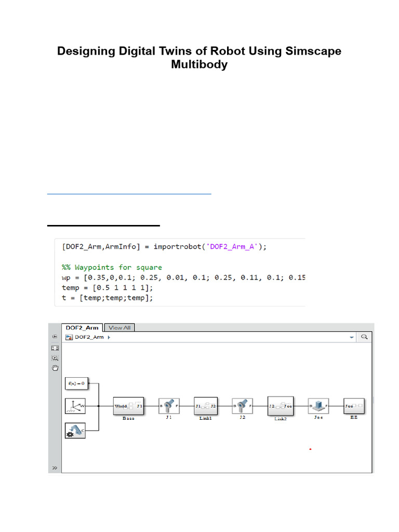Viewport: 399px width, 532px height.
Task: Select the Zoom tool in the palette
Action: pyautogui.click(x=55, y=358)
